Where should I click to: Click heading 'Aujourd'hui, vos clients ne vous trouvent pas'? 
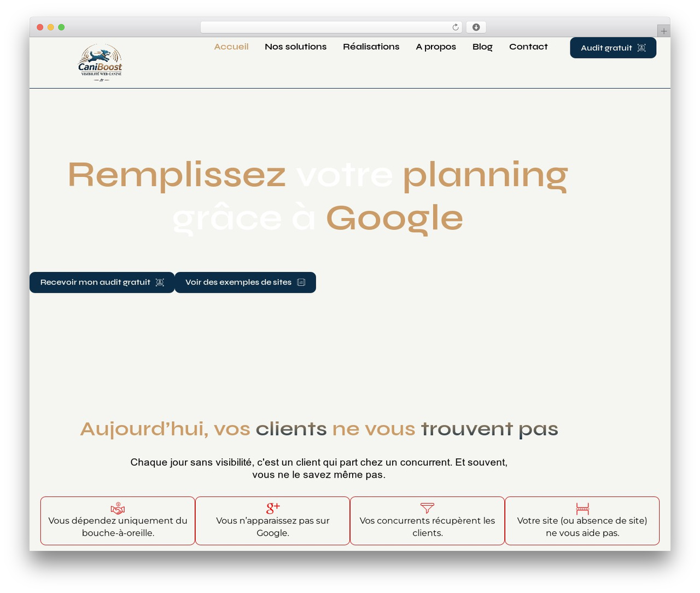coord(319,429)
